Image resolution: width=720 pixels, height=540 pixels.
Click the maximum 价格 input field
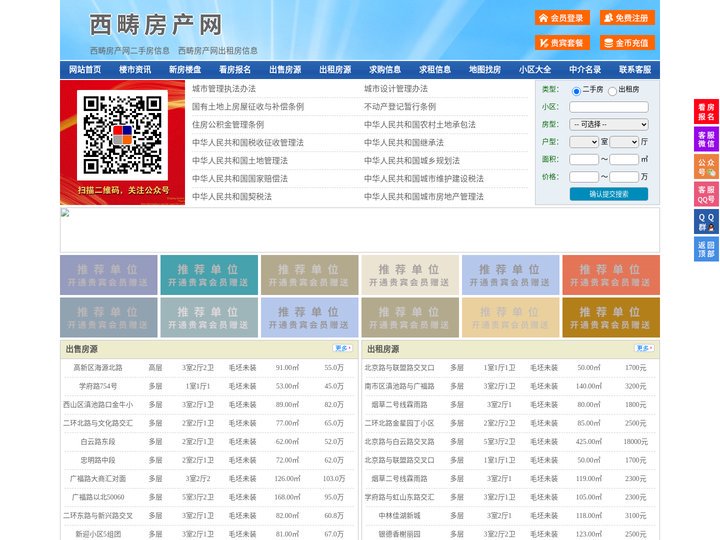click(x=624, y=177)
